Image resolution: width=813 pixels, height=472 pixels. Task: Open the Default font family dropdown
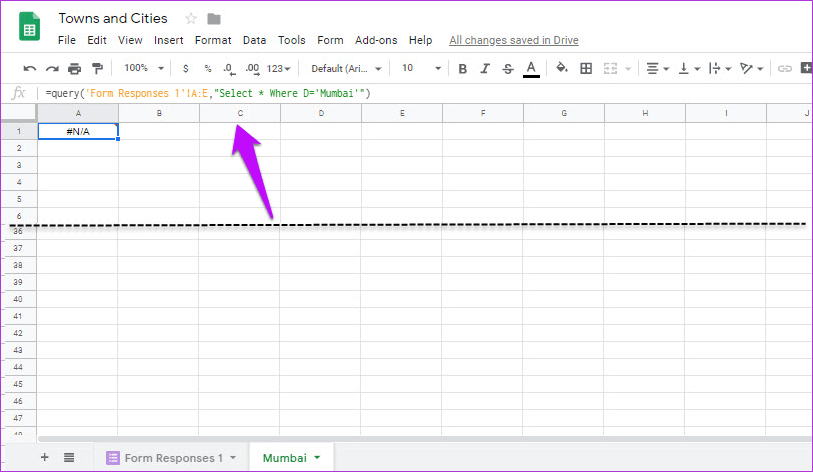(346, 68)
